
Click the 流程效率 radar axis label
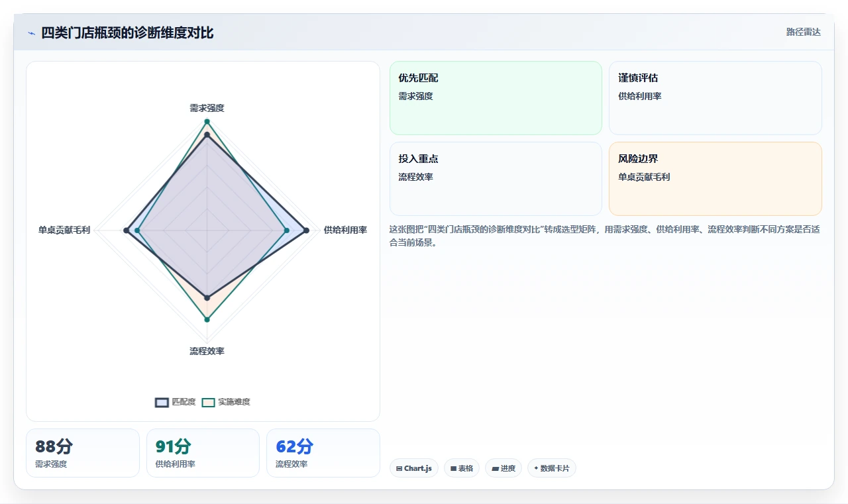pos(207,351)
